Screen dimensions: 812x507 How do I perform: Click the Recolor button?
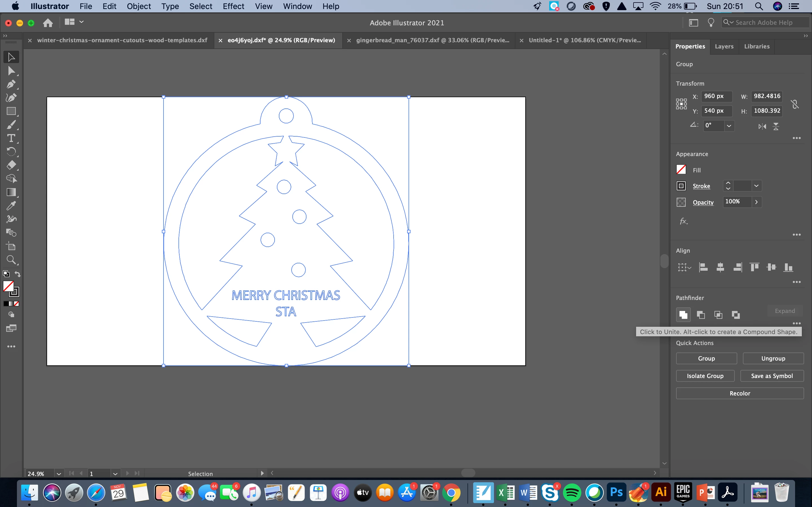(x=740, y=393)
